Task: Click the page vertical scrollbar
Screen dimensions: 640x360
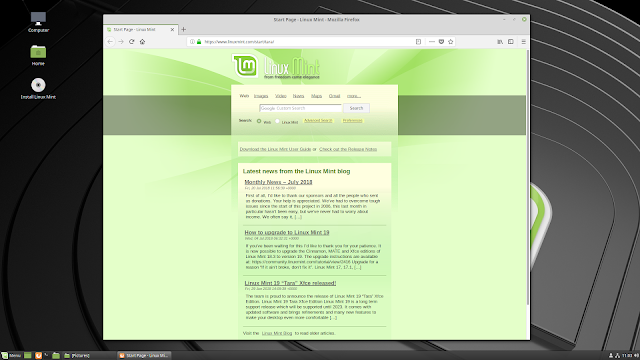Action: 528,178
